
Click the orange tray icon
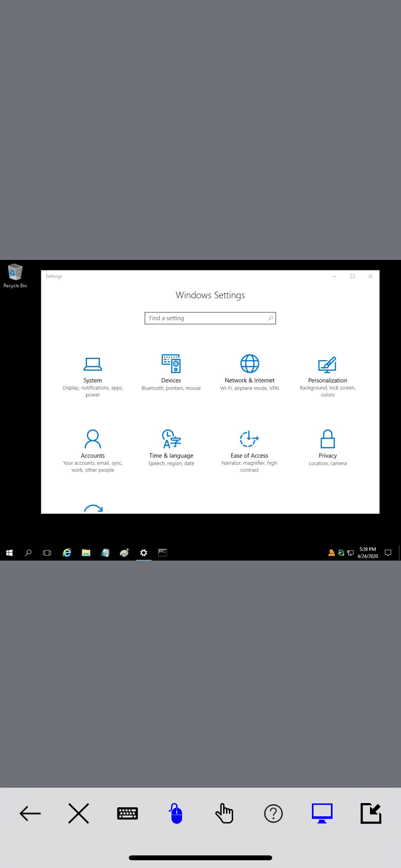[332, 553]
